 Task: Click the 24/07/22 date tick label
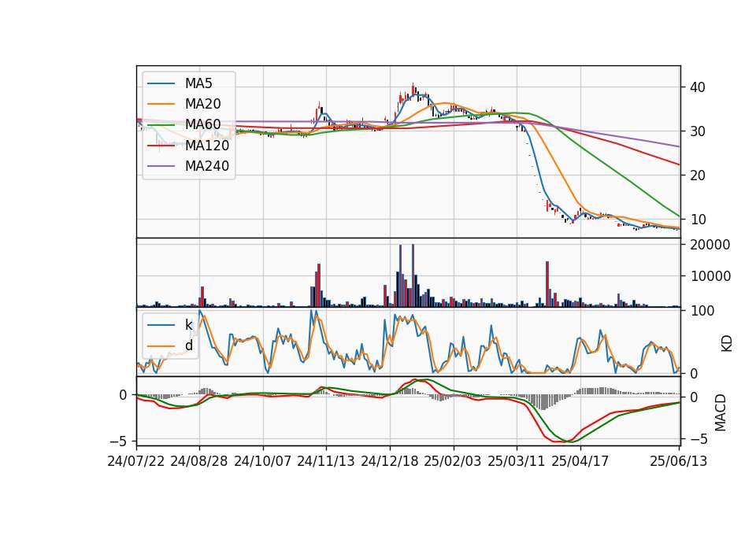136,461
